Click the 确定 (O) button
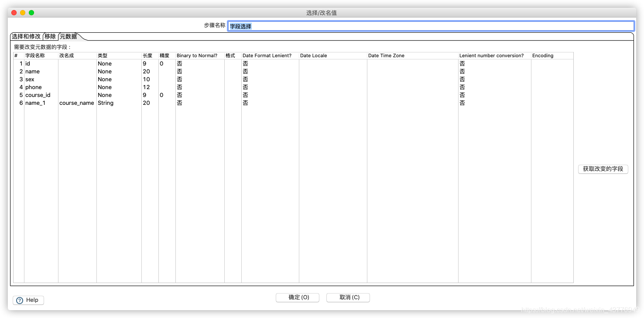 coord(298,297)
